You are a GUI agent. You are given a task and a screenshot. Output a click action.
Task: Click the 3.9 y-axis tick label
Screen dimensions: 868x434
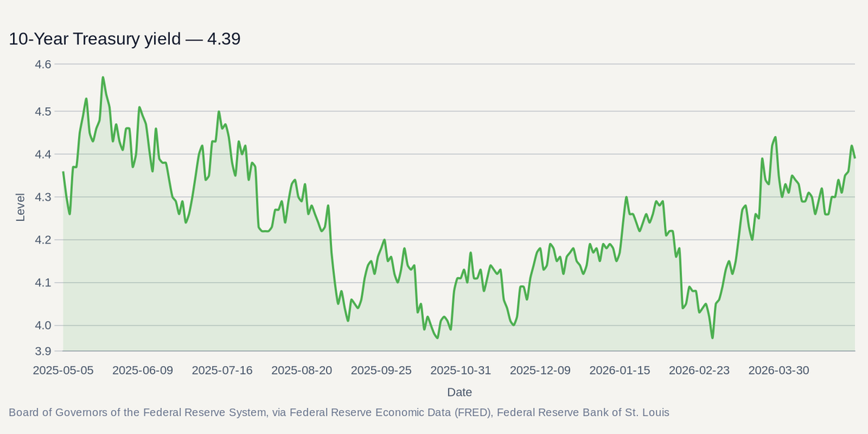point(43,352)
